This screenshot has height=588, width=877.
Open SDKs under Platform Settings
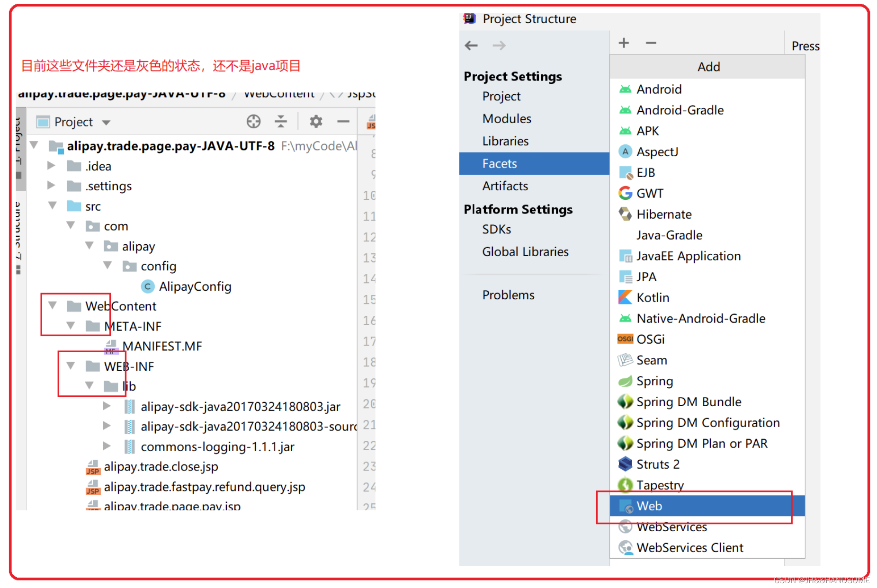click(496, 229)
